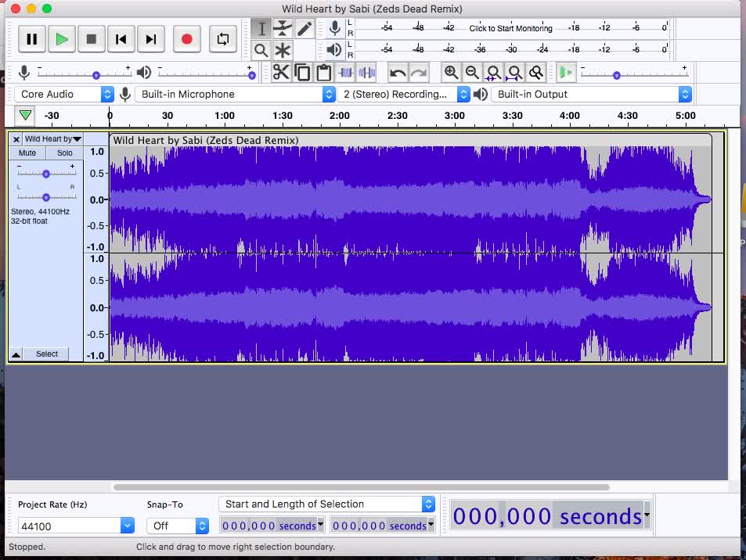746x560 pixels.
Task: Open Start and Length of Selection dropdown
Action: pyautogui.click(x=327, y=504)
